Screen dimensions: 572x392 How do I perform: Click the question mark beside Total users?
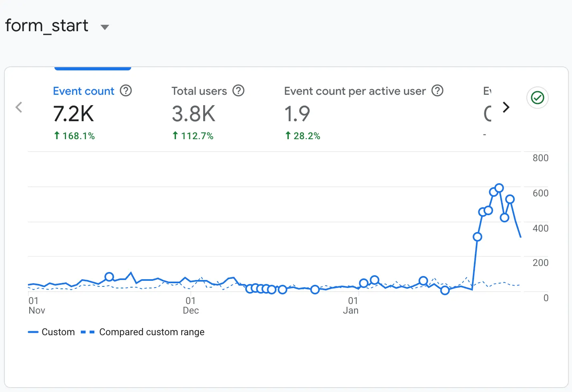238,91
